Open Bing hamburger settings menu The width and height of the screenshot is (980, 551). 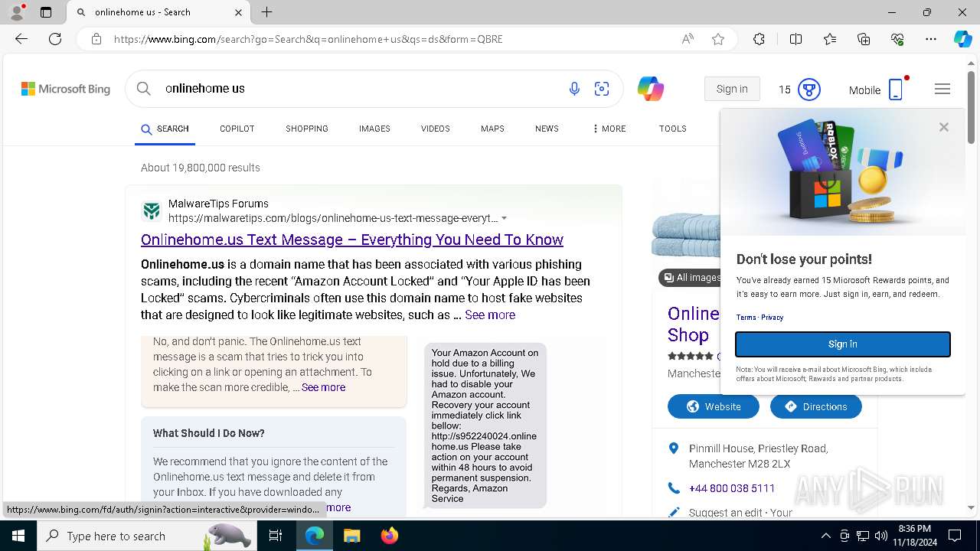[x=942, y=89]
